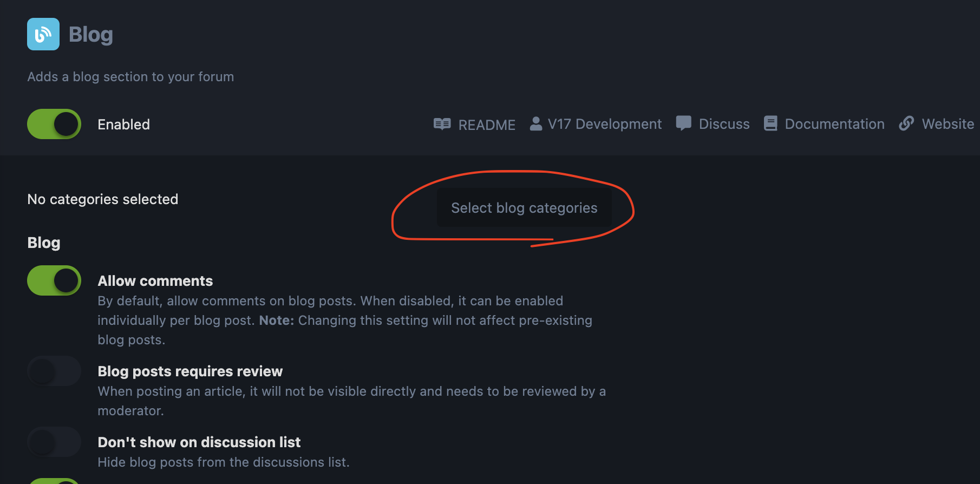Click the Allow comments label
The width and height of the screenshot is (980, 484).
pyautogui.click(x=155, y=281)
